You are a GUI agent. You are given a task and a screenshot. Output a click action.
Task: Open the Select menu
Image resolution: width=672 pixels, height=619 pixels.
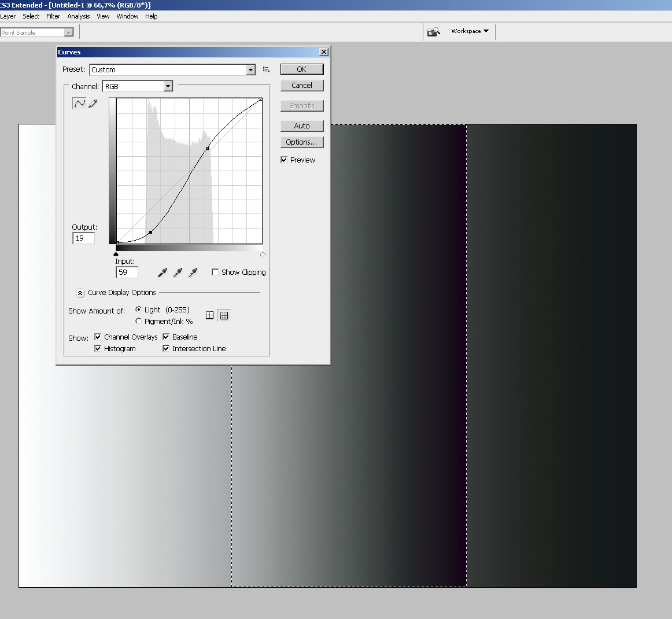pyautogui.click(x=31, y=16)
